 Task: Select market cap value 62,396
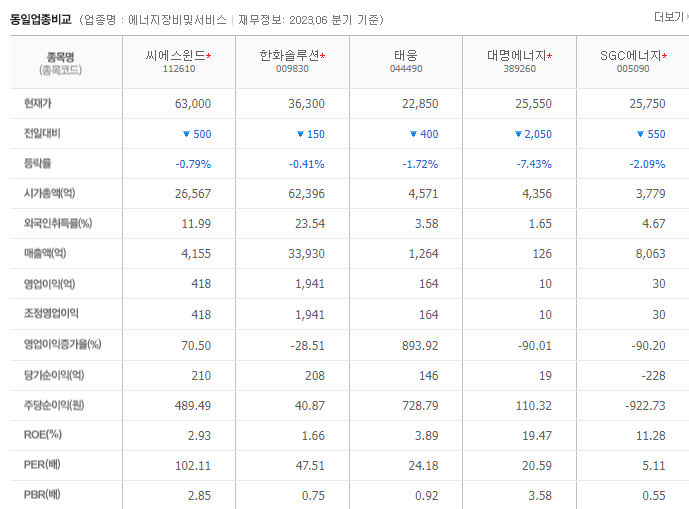(306, 194)
